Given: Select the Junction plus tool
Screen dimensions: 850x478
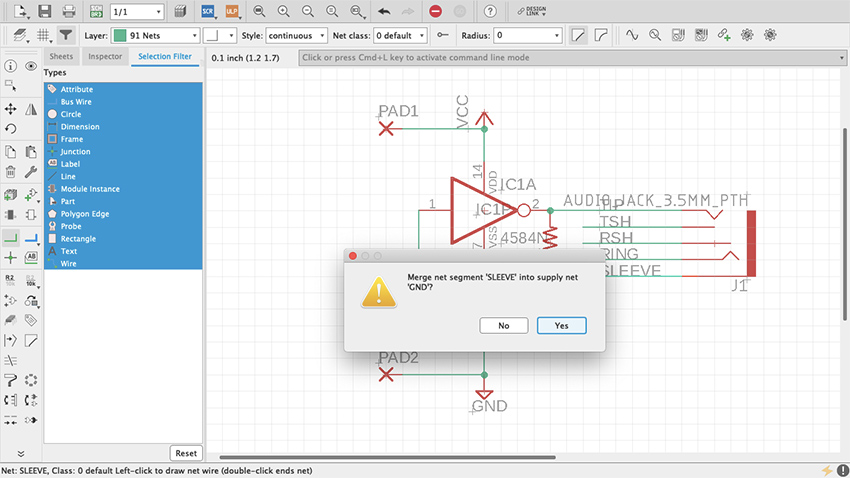Looking at the screenshot, I should click(10, 257).
